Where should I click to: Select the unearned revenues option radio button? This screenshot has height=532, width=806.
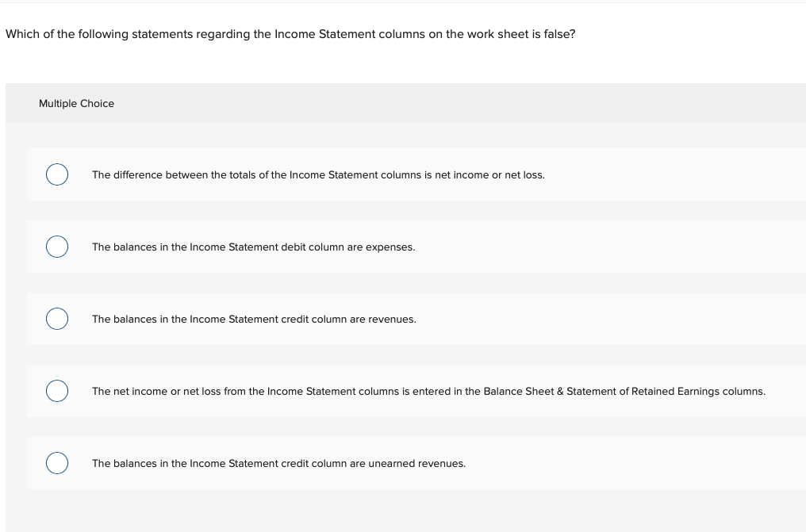[x=57, y=463]
